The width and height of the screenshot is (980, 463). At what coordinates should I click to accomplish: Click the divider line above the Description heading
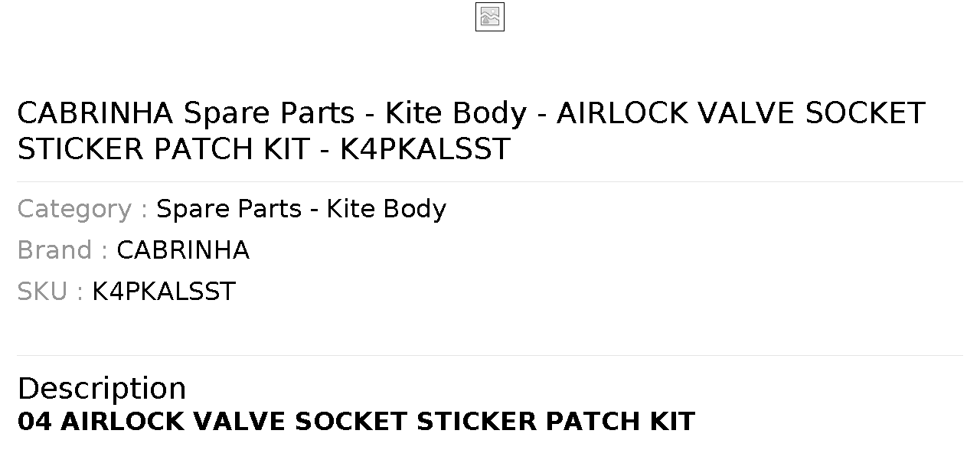click(490, 355)
